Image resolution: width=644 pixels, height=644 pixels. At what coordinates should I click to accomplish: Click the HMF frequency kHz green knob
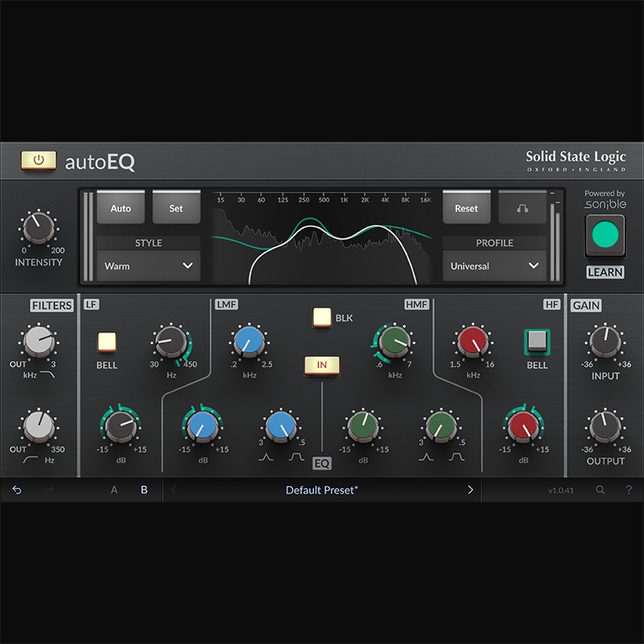coord(394,341)
